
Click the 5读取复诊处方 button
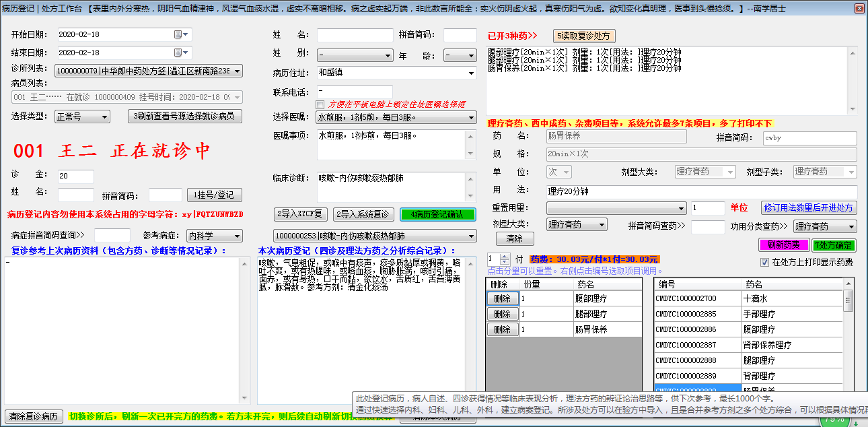(x=584, y=36)
